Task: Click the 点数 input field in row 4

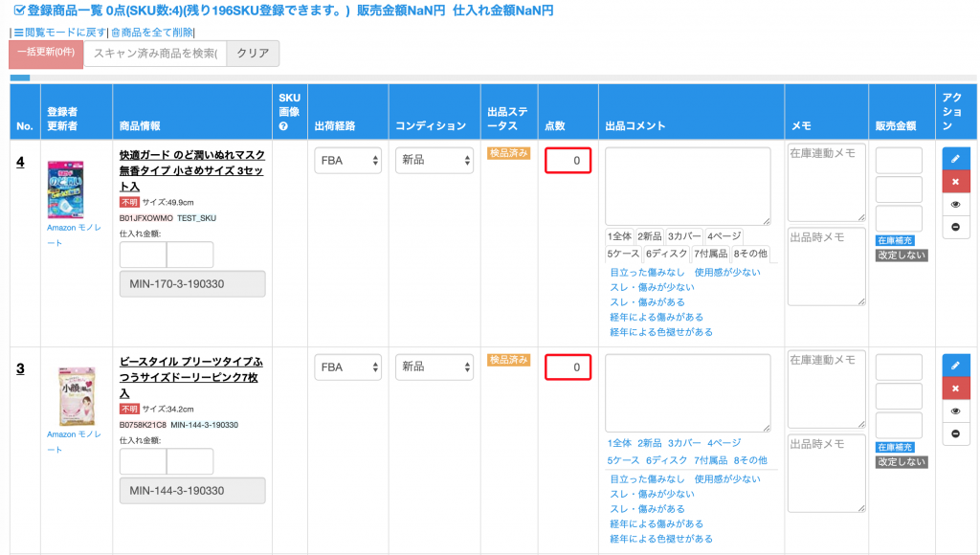Action: click(x=568, y=161)
